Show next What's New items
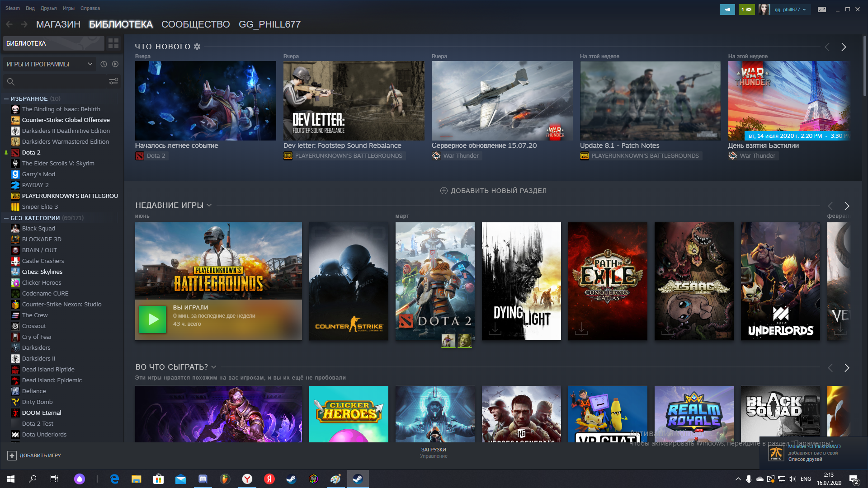The image size is (868, 488). pos(844,47)
